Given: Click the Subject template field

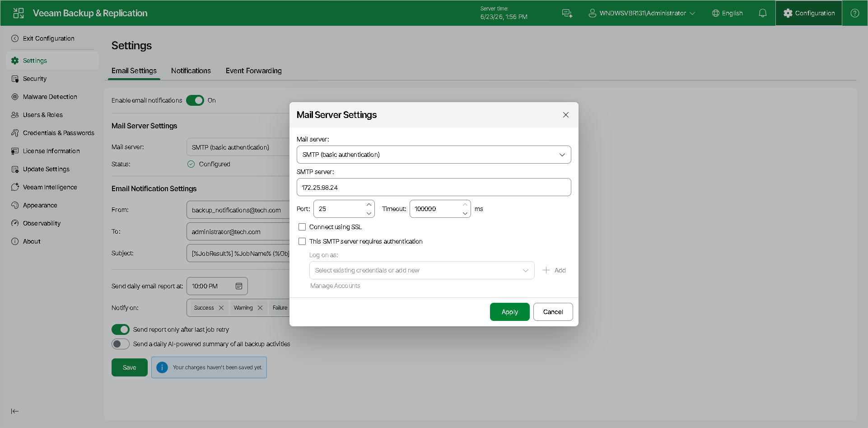Looking at the screenshot, I should coord(238,253).
